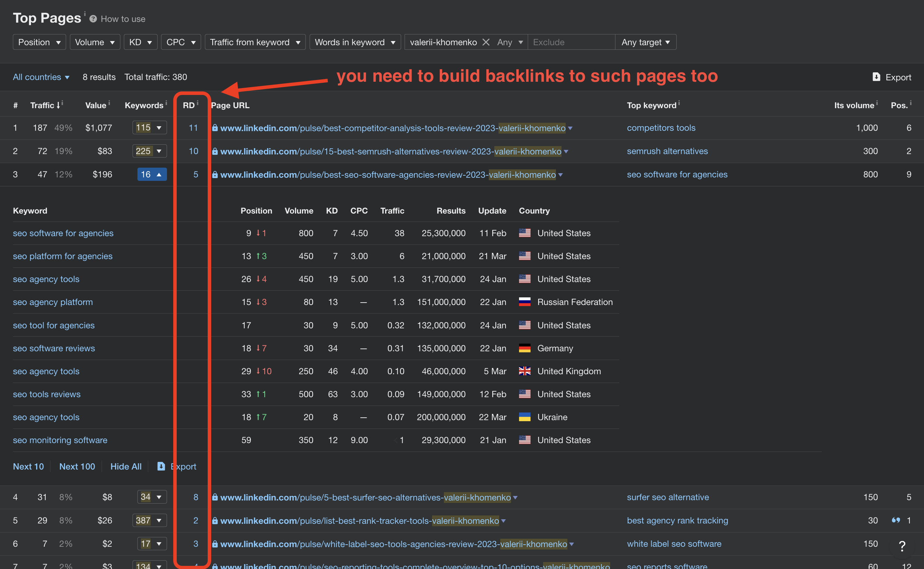Screen dimensions: 924x569
Task: Open the Traffic from keyword dropdown
Action: (255, 42)
